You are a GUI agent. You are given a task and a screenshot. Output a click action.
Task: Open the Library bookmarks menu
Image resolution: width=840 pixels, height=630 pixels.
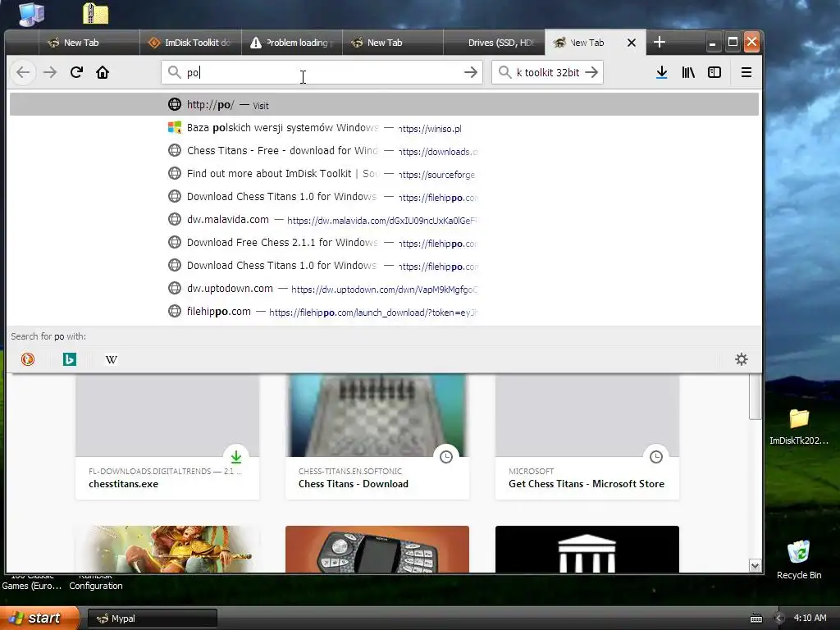click(688, 72)
